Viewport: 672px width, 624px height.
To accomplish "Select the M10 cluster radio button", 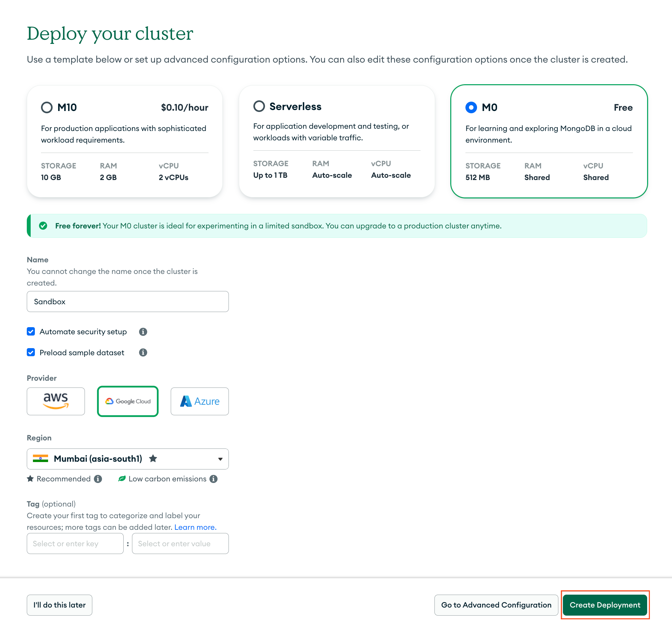I will pyautogui.click(x=46, y=107).
